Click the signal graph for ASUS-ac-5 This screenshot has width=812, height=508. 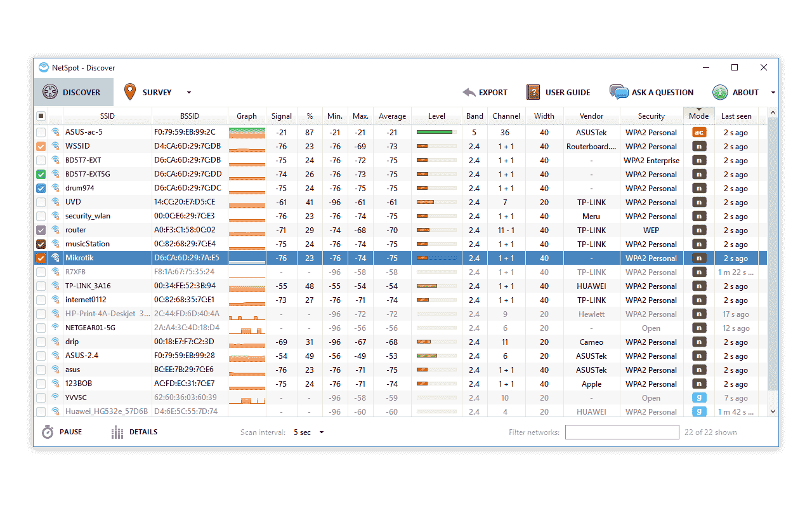coord(247,132)
